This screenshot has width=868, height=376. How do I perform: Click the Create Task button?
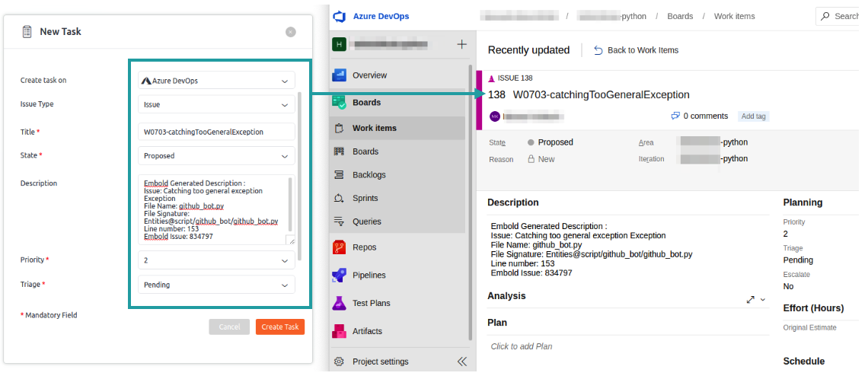coord(280,327)
